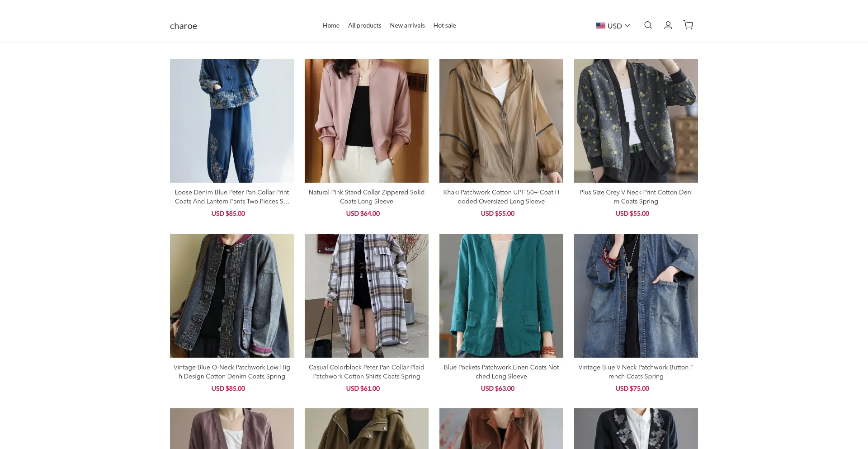Go to the Home menu item
The width and height of the screenshot is (868, 449).
coord(331,25)
